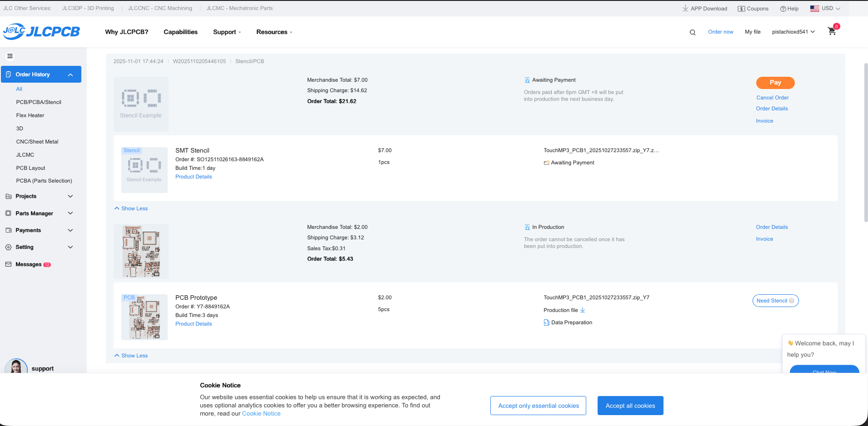Click the support agent avatar

[16, 367]
